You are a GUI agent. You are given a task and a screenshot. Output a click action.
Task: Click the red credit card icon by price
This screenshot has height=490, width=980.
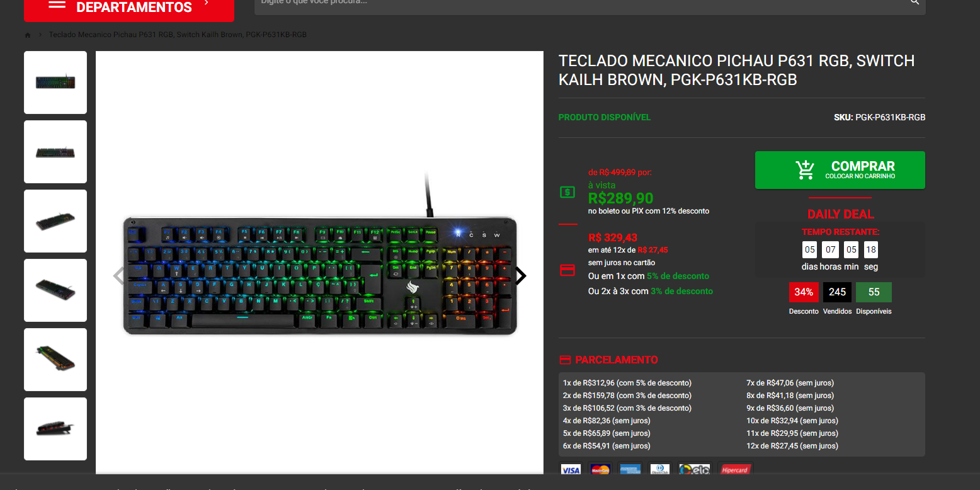[567, 270]
